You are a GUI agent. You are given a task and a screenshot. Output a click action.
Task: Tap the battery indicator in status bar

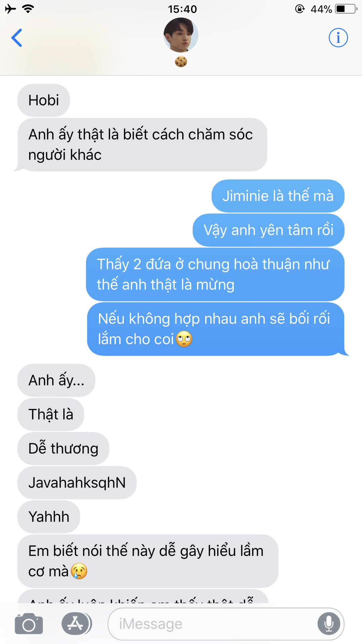[x=346, y=9]
